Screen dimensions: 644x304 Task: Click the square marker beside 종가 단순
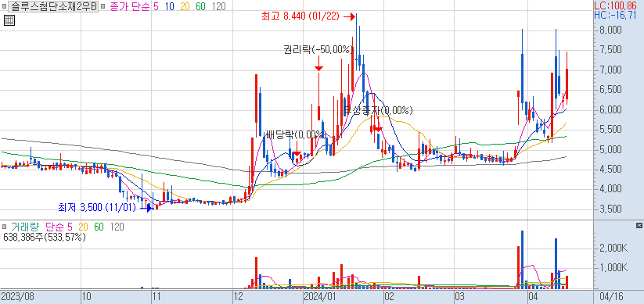[x=103, y=7]
